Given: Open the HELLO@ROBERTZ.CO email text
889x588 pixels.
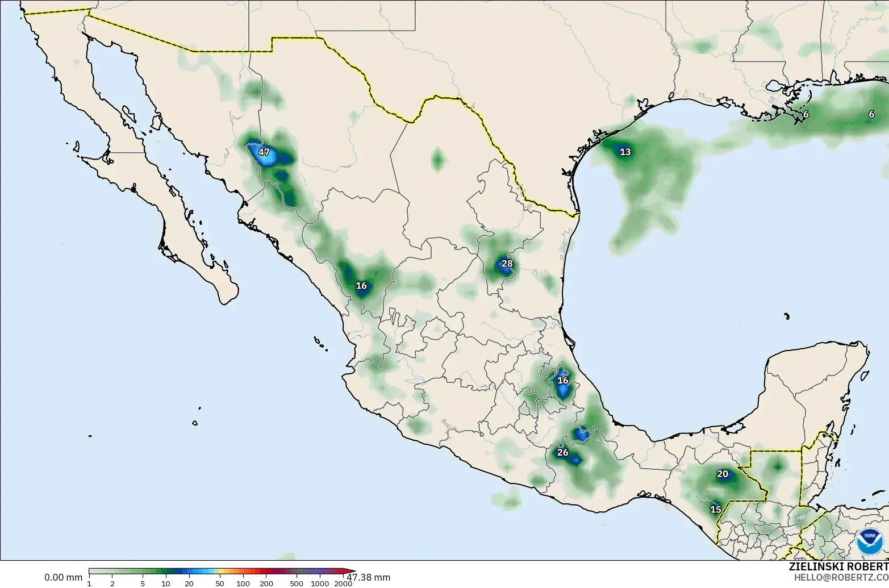Looking at the screenshot, I should click(x=841, y=577).
